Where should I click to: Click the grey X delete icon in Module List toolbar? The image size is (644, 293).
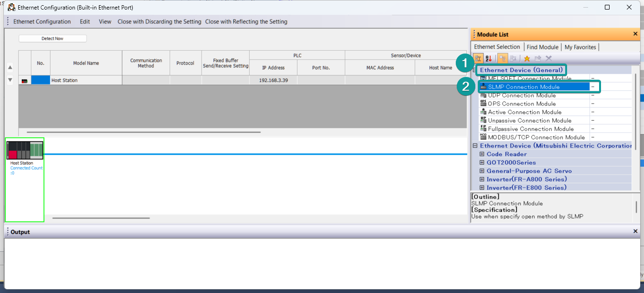[548, 58]
